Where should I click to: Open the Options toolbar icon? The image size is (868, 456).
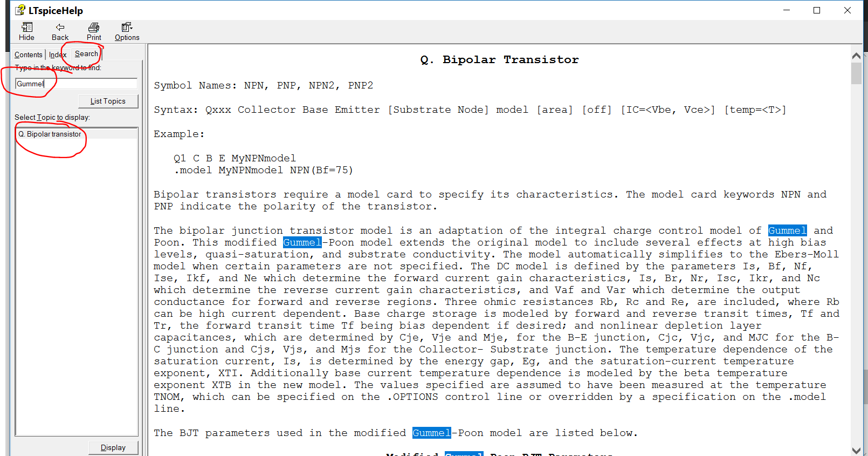click(127, 27)
